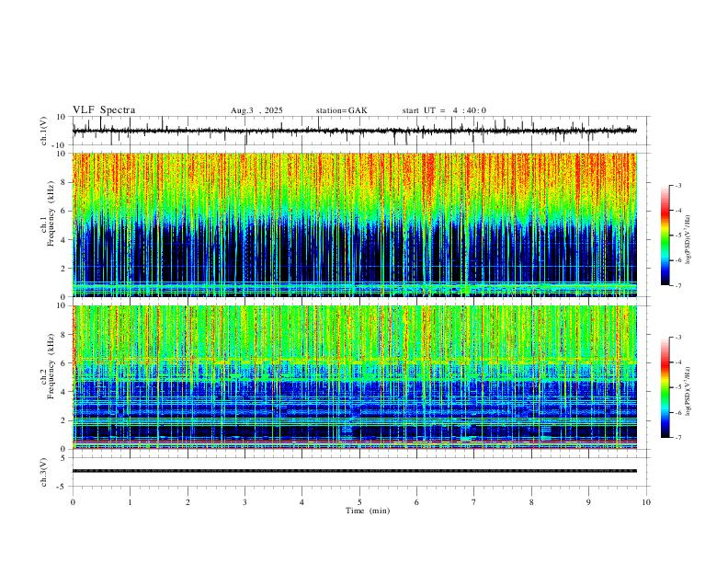Click the "start UT = 4 :40: 0" header text
The width and height of the screenshot is (728, 563).
coord(444,110)
